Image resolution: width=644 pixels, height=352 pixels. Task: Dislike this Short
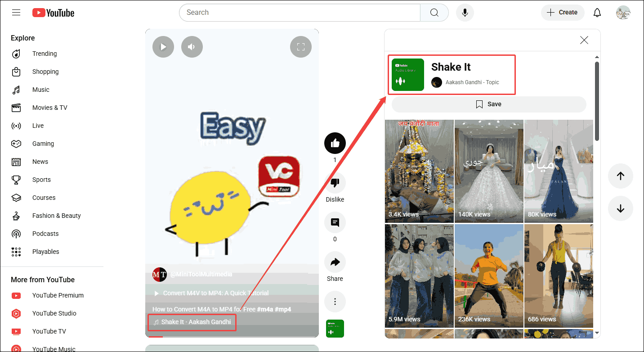pos(335,183)
